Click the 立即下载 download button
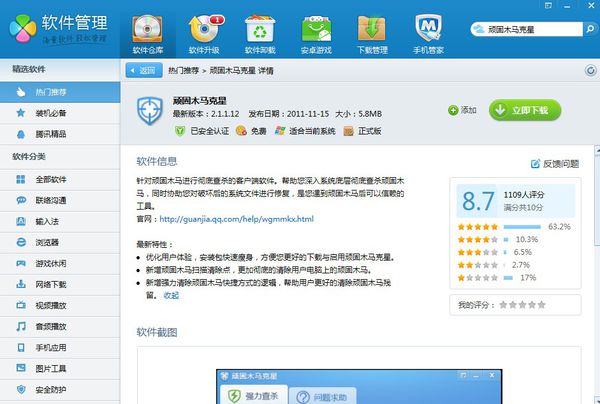This screenshot has width=600, height=404. point(525,110)
